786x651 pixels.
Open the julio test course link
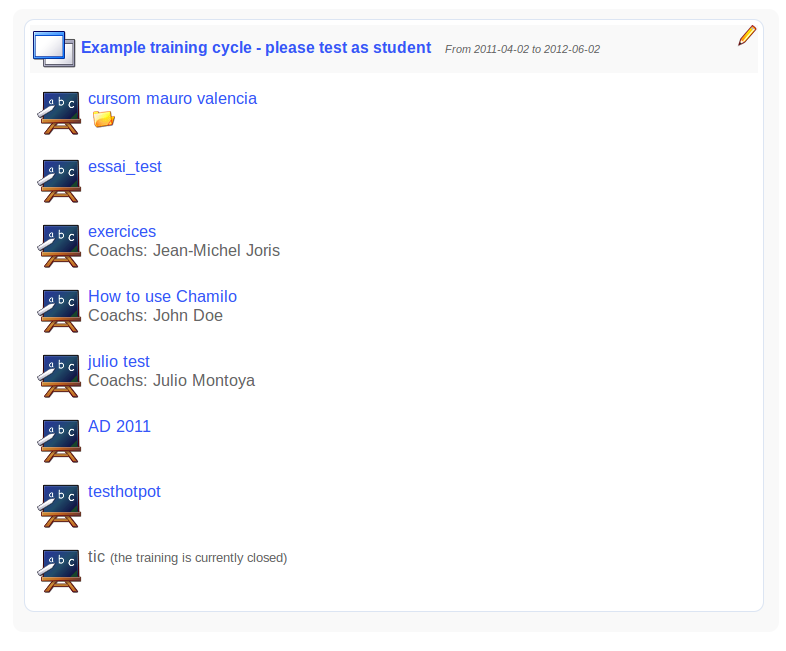point(119,362)
